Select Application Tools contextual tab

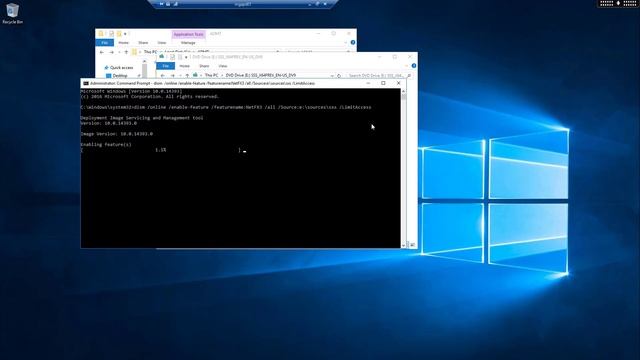click(188, 34)
